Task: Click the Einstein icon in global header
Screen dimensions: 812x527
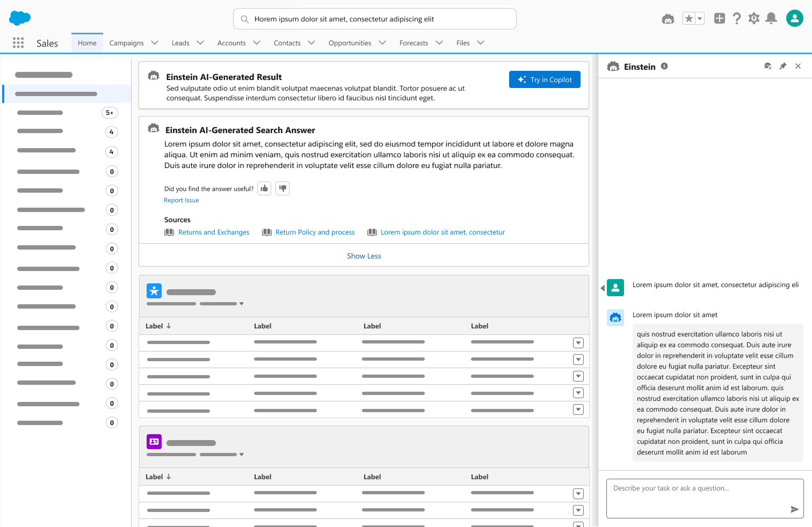Action: pos(668,19)
